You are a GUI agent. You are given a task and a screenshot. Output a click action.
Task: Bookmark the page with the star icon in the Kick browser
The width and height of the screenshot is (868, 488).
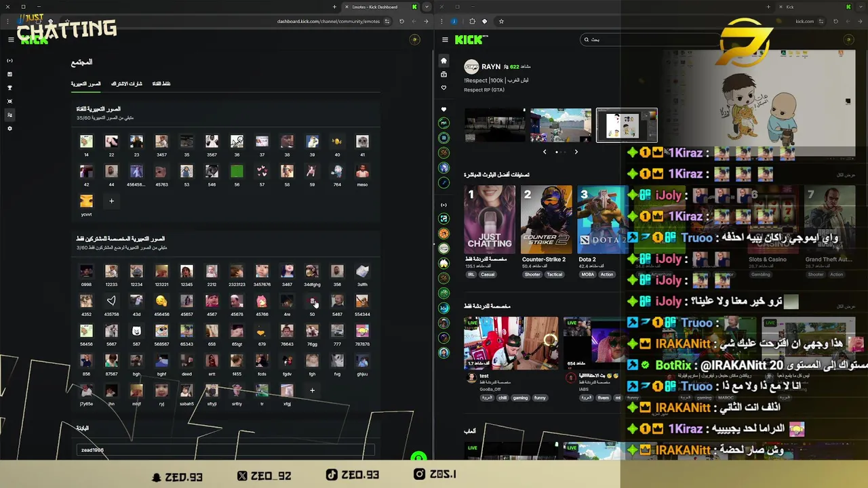(501, 21)
